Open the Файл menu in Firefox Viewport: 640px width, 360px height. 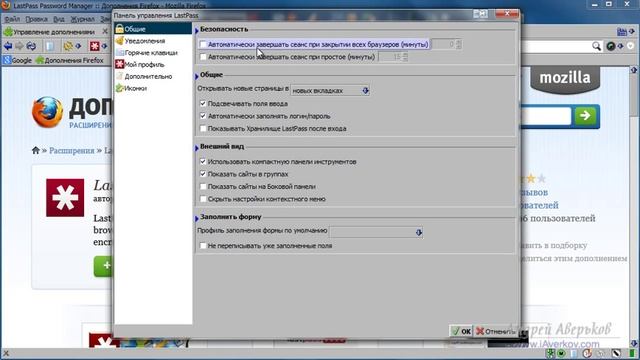[x=12, y=19]
